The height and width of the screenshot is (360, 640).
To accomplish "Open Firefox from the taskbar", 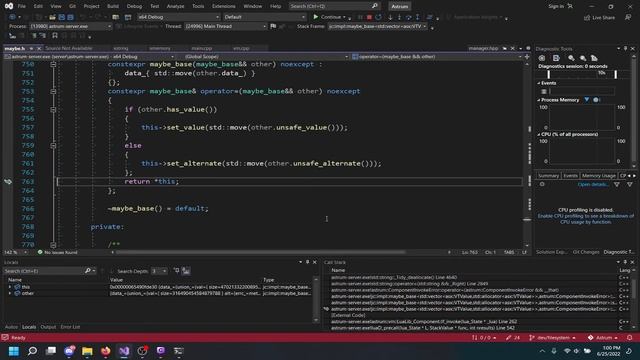I will coord(106,351).
